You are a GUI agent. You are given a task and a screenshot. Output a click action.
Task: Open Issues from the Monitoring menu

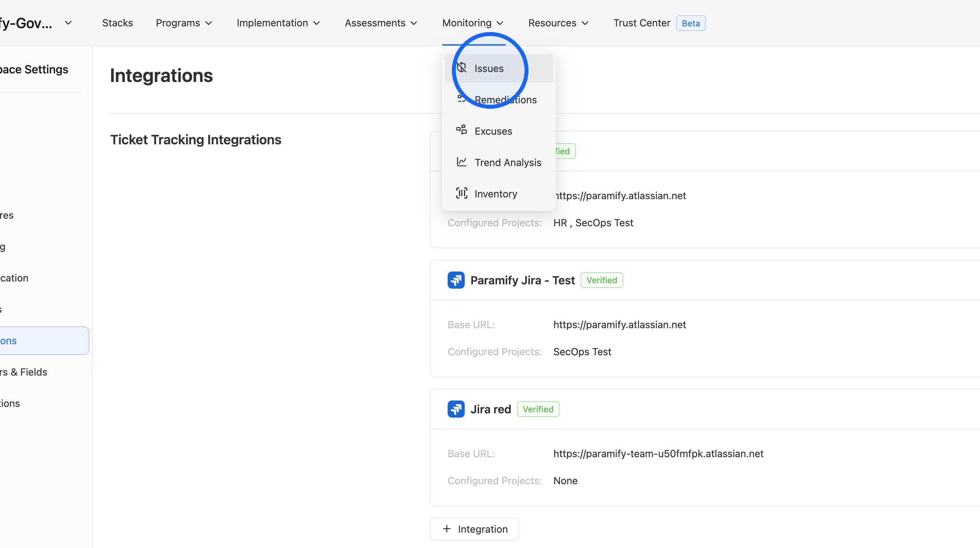pos(499,68)
